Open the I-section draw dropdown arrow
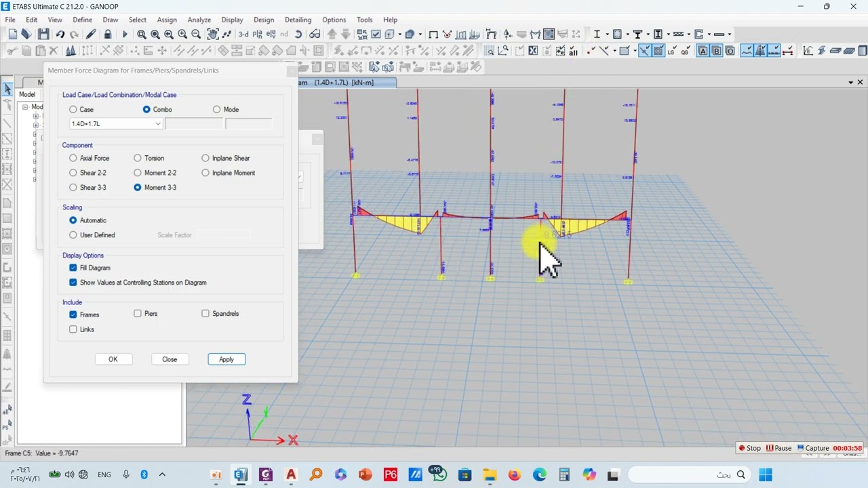 point(606,34)
